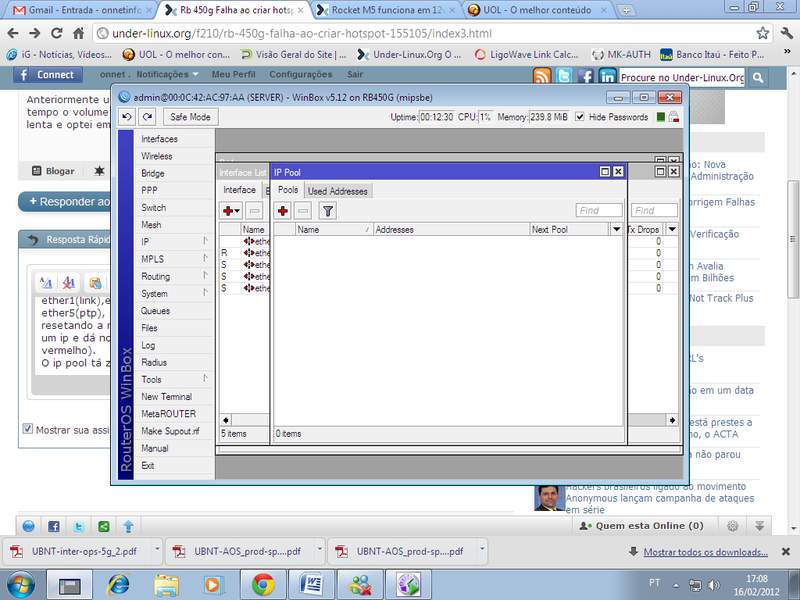Click Sair link in site header
800x600 pixels.
(355, 74)
